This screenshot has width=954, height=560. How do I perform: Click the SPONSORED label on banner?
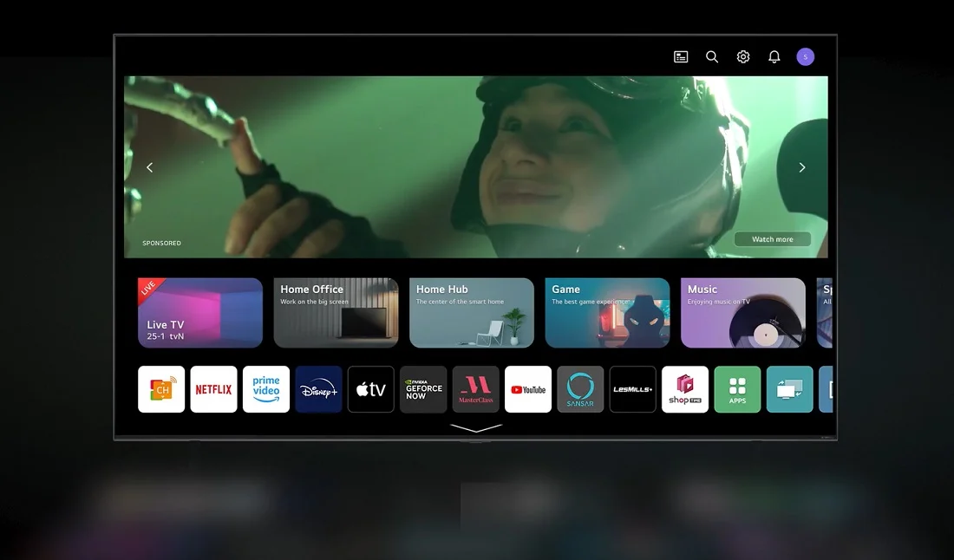click(x=162, y=243)
